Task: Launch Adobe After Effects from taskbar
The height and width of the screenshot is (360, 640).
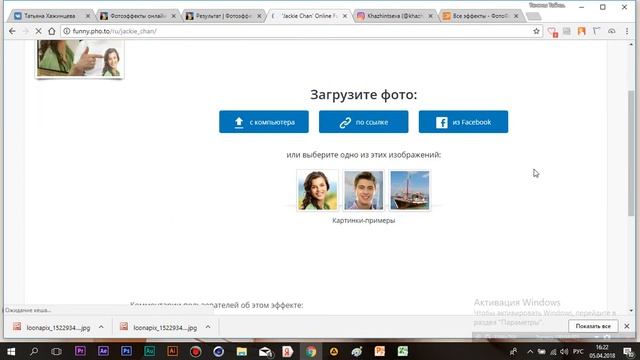Action: 103,351
